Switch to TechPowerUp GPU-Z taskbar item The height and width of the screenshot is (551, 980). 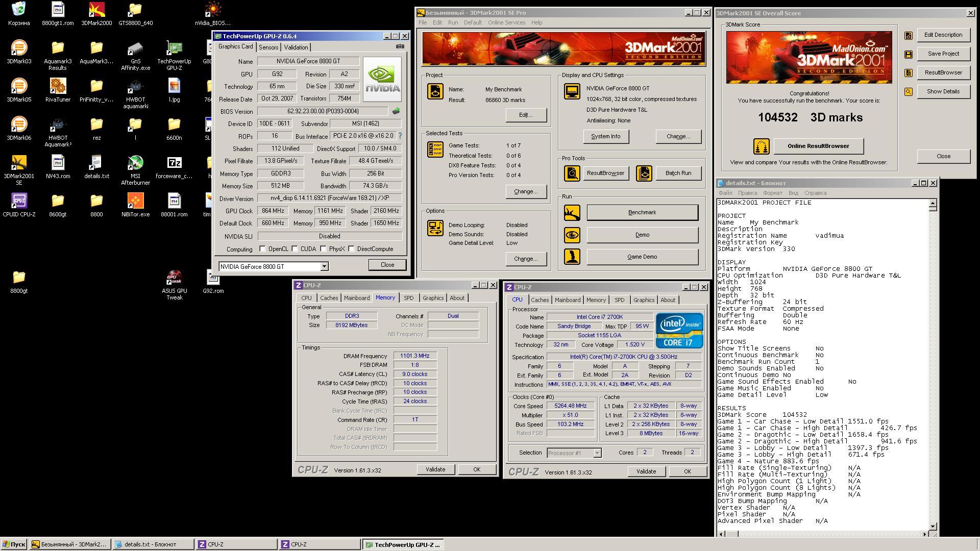pyautogui.click(x=403, y=544)
